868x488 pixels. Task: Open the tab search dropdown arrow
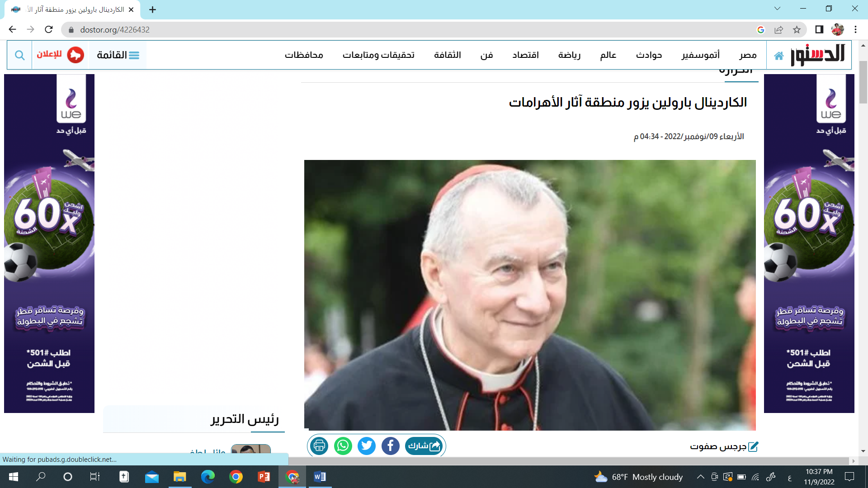pyautogui.click(x=777, y=9)
